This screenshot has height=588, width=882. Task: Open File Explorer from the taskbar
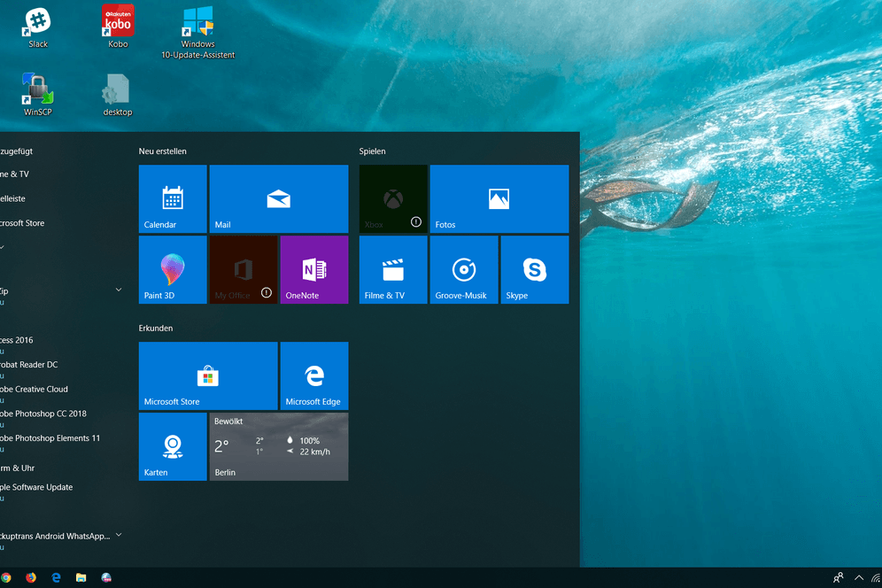(x=81, y=578)
